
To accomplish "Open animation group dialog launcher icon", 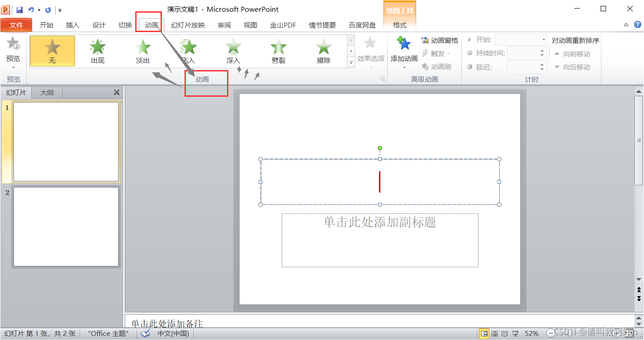I will point(383,79).
